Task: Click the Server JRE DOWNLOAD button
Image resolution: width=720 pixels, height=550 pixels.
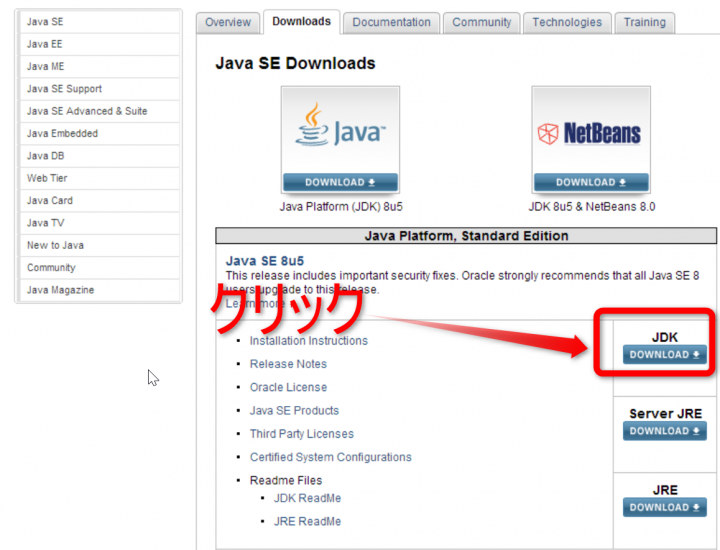Action: click(664, 431)
